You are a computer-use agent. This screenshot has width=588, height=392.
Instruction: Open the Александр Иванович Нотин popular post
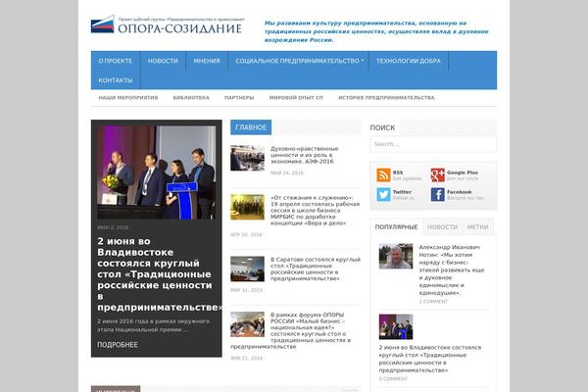coord(451,269)
